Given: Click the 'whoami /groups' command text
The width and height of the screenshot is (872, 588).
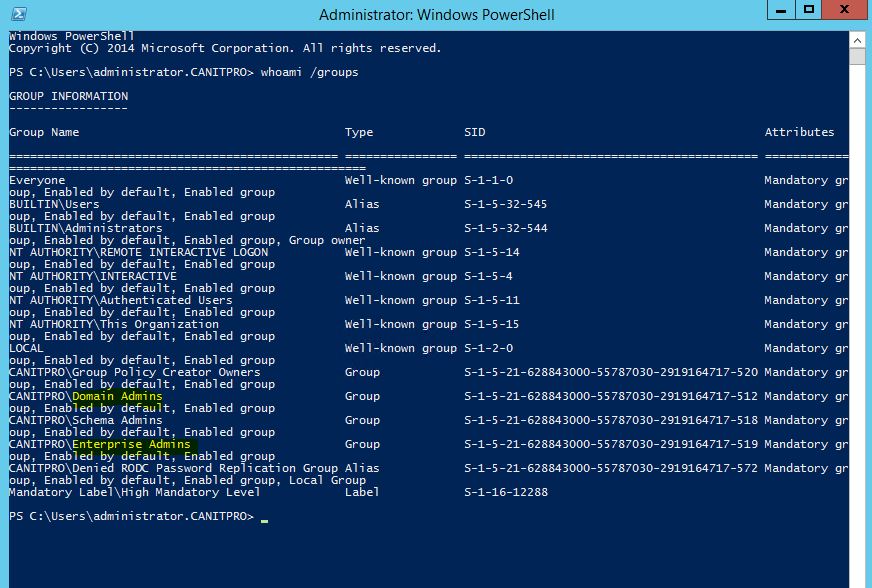Looking at the screenshot, I should pos(310,72).
